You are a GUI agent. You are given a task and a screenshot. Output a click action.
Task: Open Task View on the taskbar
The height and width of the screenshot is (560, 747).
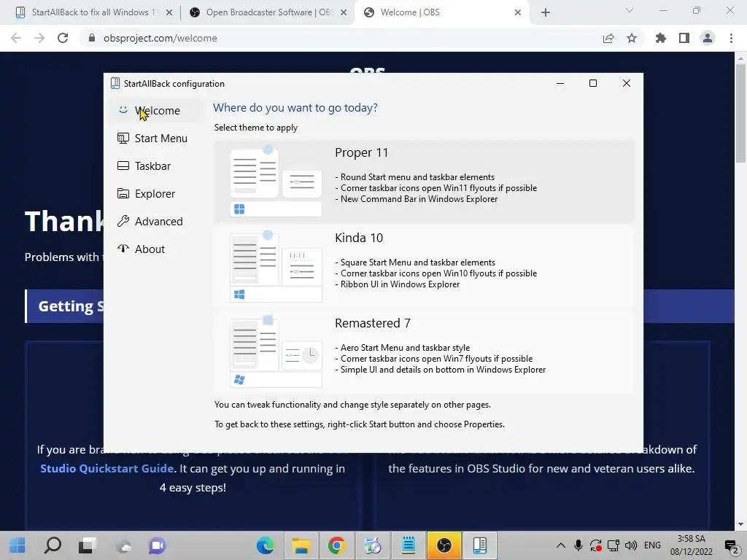pos(88,545)
